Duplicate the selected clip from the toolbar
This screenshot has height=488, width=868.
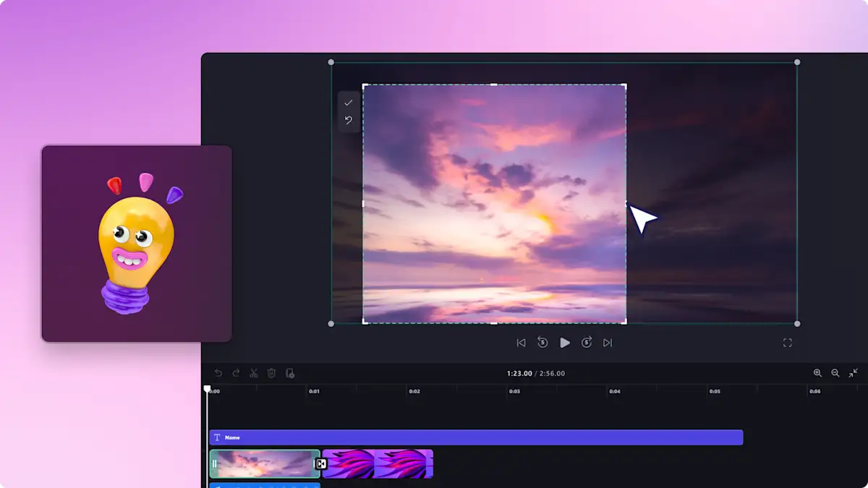(290, 374)
